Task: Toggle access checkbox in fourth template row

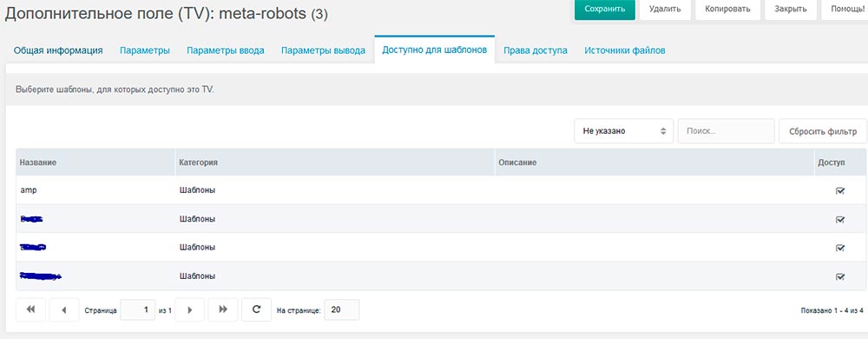Action: click(x=839, y=276)
